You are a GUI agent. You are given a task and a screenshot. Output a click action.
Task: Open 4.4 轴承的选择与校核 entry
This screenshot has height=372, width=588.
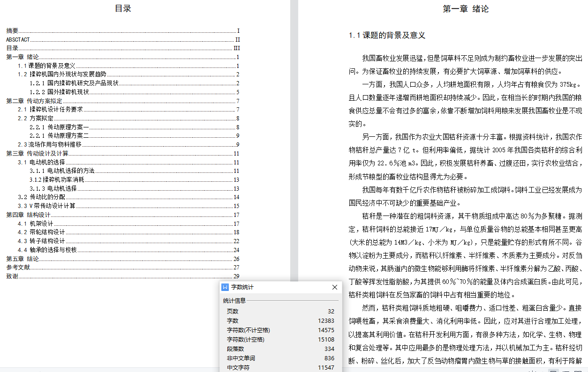click(x=47, y=250)
